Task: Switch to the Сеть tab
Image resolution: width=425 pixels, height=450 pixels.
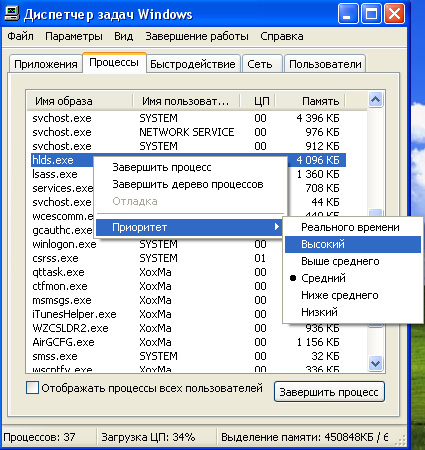Action: tap(262, 64)
